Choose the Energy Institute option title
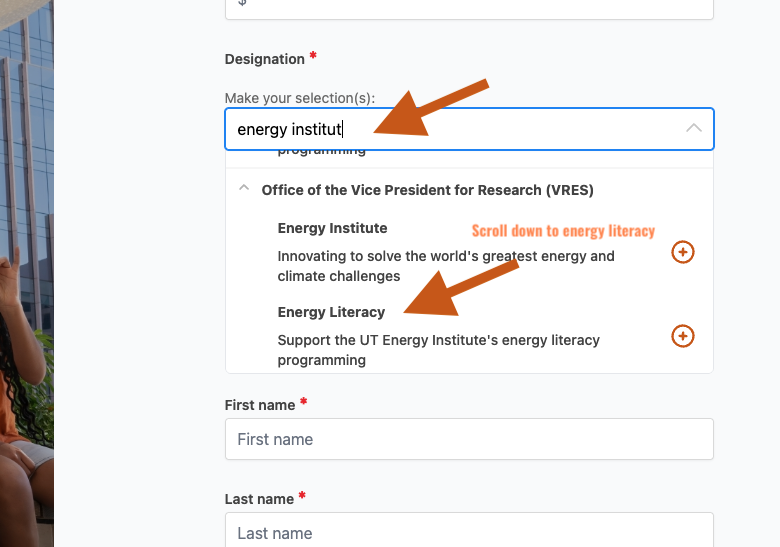Image resolution: width=780 pixels, height=547 pixels. 332,228
